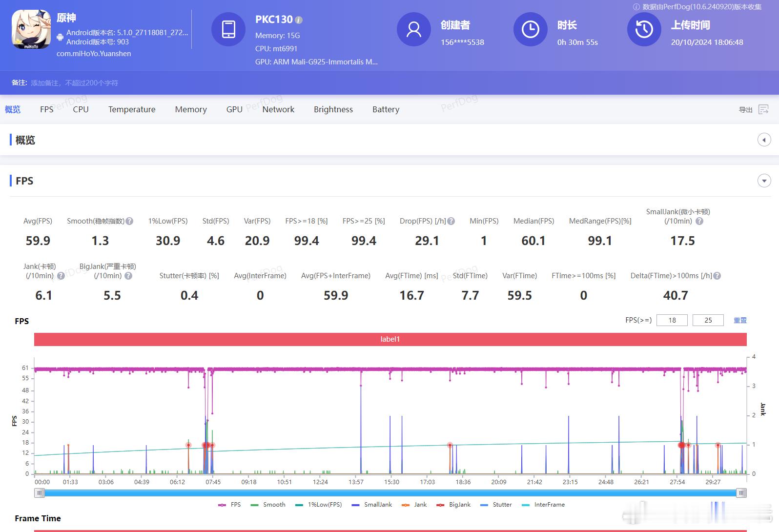
Task: Toggle the FPS legend series
Action: click(229, 505)
